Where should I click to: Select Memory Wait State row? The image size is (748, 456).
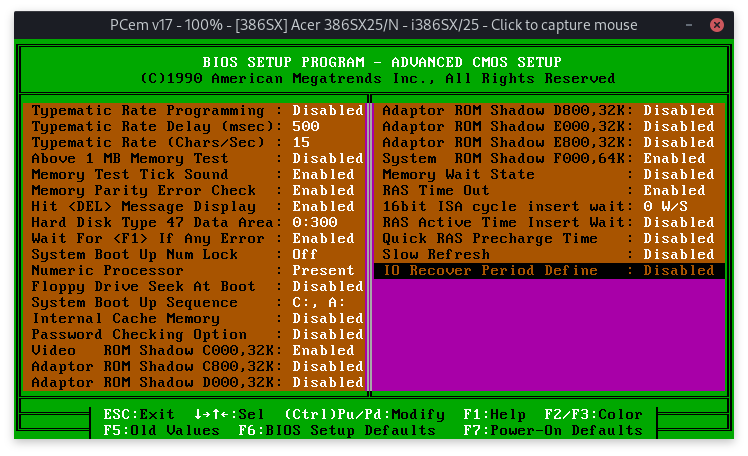(x=549, y=175)
